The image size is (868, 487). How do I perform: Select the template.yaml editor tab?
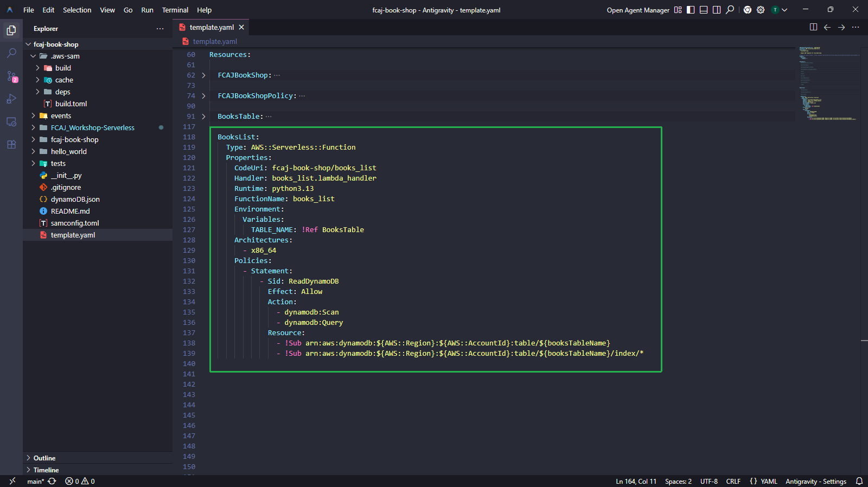click(212, 27)
